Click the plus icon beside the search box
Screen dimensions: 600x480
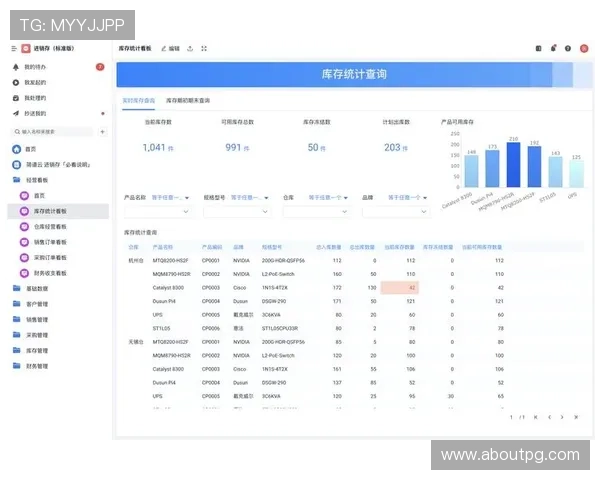click(102, 131)
